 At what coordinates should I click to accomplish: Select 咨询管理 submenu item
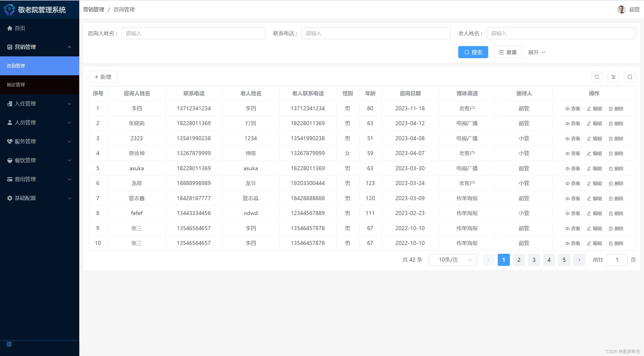40,66
